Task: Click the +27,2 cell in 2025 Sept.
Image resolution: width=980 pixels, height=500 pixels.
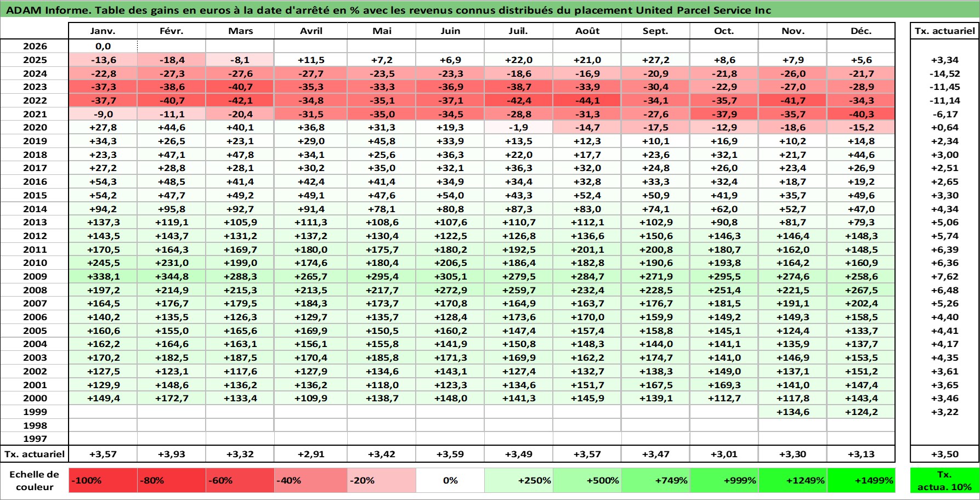Action: [656, 60]
